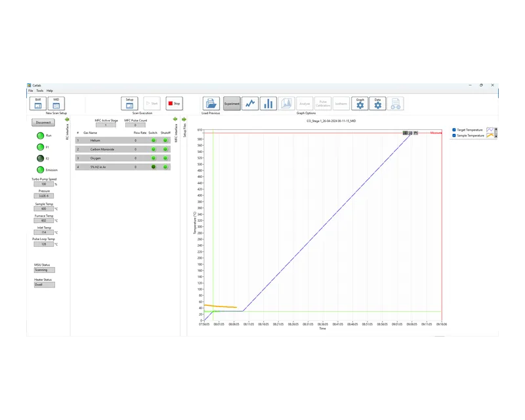Uncheck the Target Temperature legend checkbox
The width and height of the screenshot is (525, 420).
coord(454,130)
